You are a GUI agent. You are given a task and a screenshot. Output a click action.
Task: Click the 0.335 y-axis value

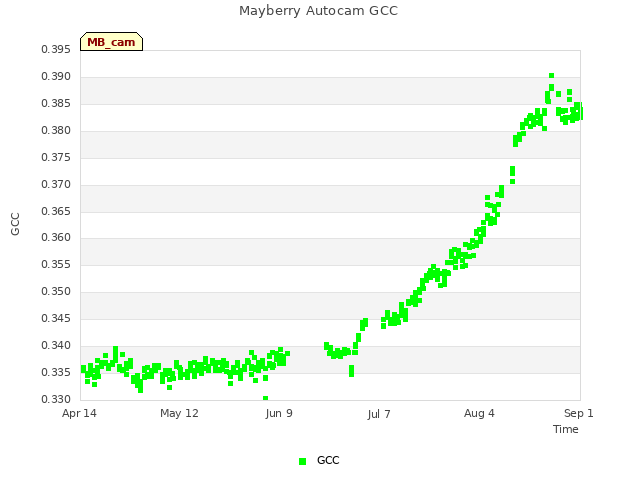(x=56, y=372)
